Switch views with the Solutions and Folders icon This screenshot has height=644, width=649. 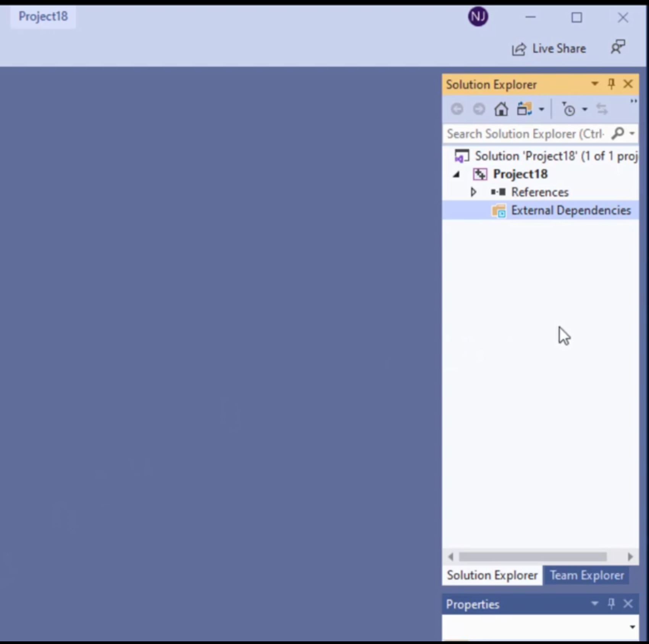[x=524, y=109]
